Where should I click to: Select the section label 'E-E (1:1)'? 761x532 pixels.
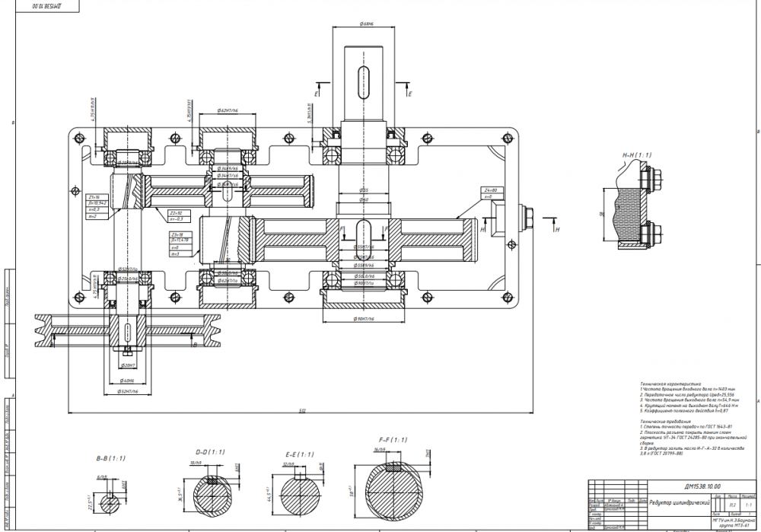click(299, 455)
